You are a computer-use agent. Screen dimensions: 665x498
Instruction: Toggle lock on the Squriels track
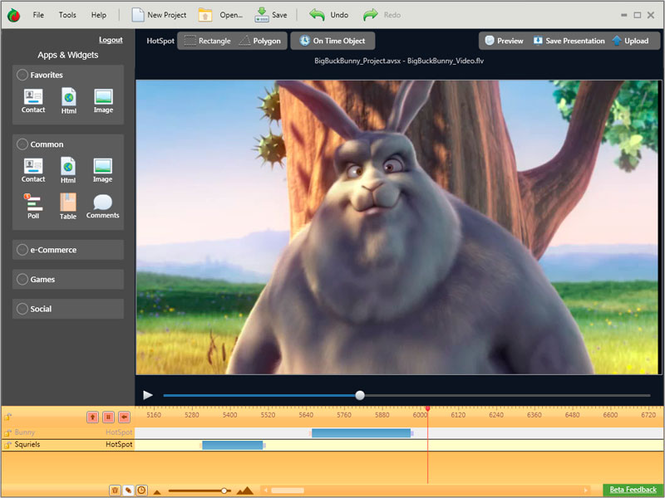[x=8, y=445]
